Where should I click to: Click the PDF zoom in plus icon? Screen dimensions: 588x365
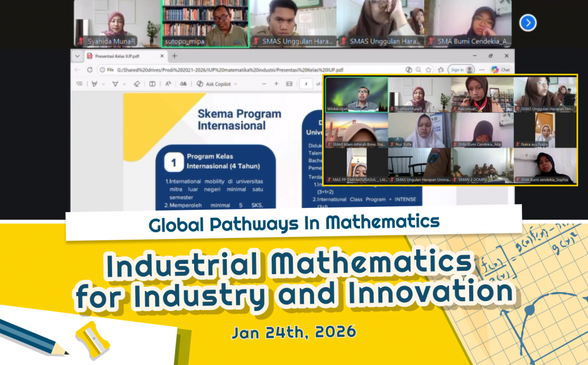(276, 83)
